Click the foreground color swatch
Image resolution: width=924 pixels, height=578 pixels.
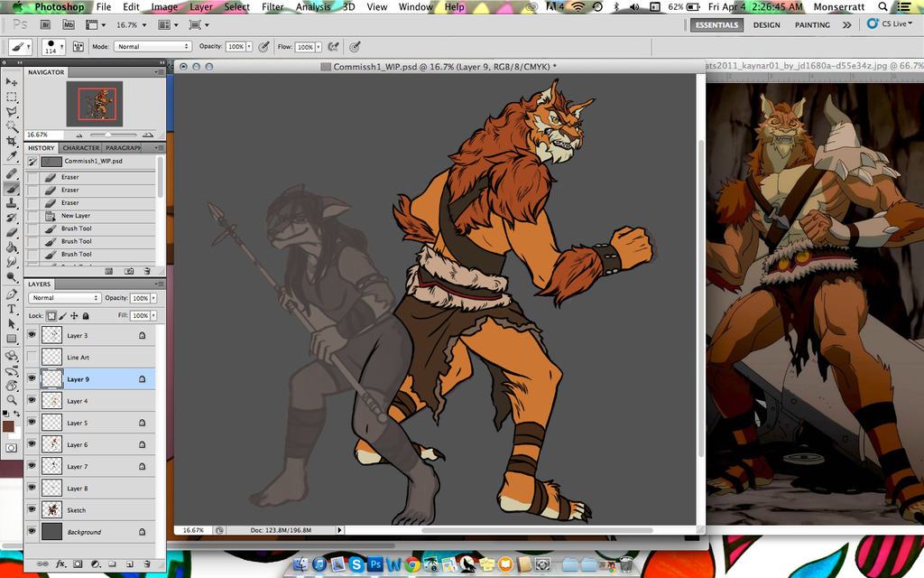(8, 426)
